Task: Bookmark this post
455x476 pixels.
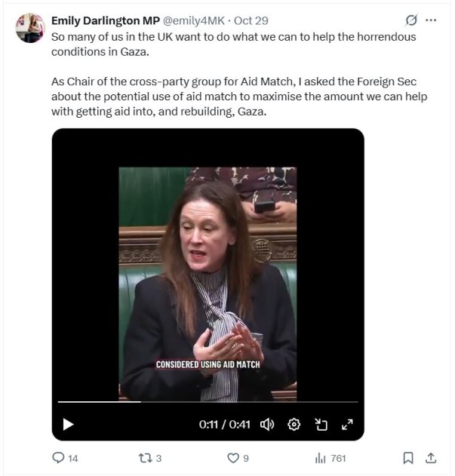Action: point(408,458)
